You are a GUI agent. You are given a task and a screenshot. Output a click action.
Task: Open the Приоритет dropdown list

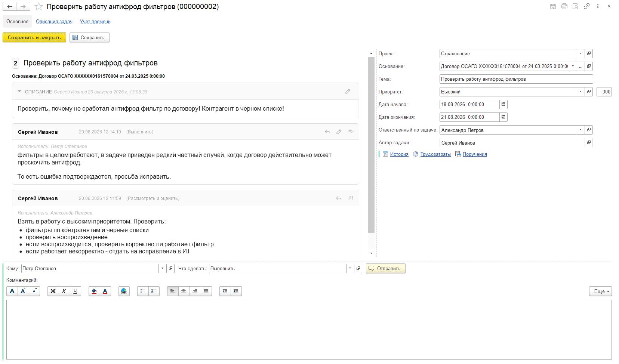point(580,92)
